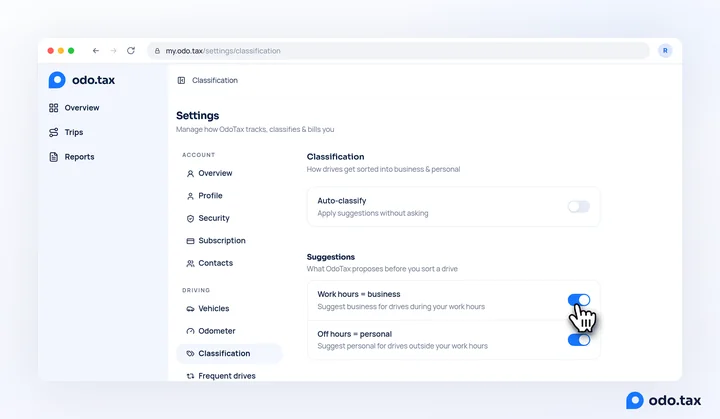This screenshot has height=419, width=720.
Task: Click the lock icon in address bar
Action: (157, 51)
